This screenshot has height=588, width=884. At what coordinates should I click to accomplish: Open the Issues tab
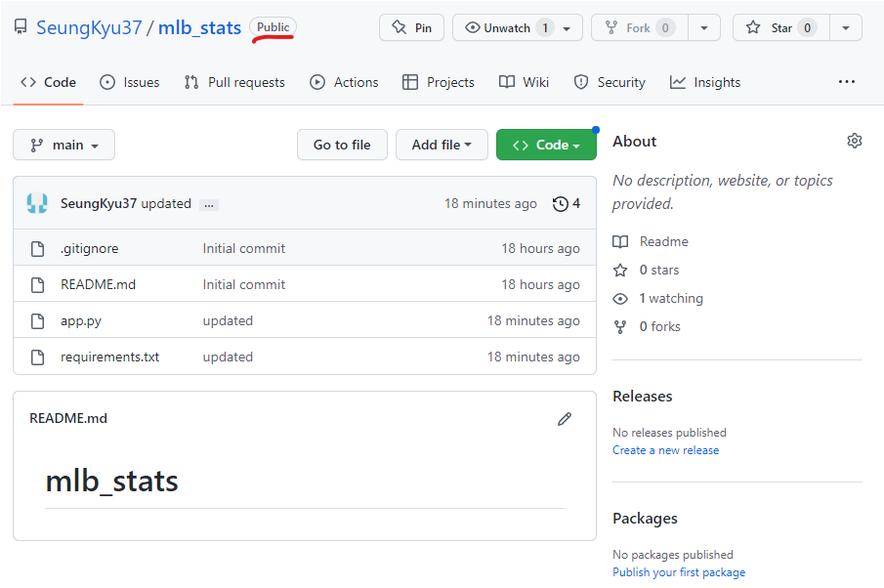[x=130, y=82]
